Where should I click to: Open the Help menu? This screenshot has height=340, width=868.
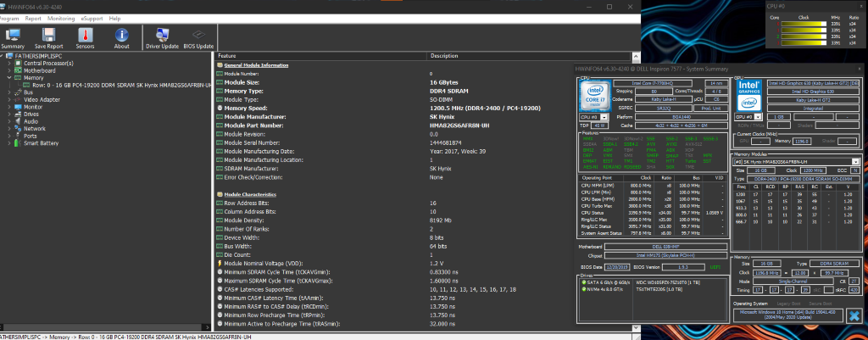tap(114, 19)
